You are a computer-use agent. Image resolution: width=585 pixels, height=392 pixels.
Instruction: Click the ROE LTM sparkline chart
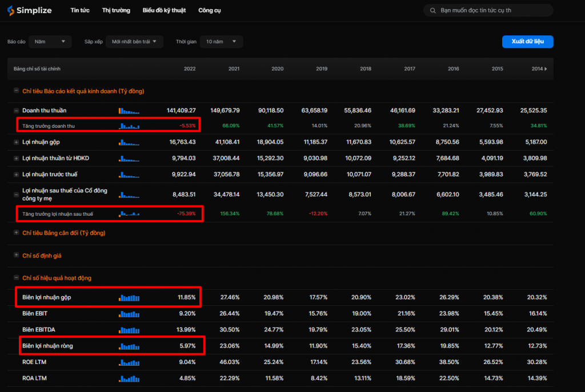point(129,362)
